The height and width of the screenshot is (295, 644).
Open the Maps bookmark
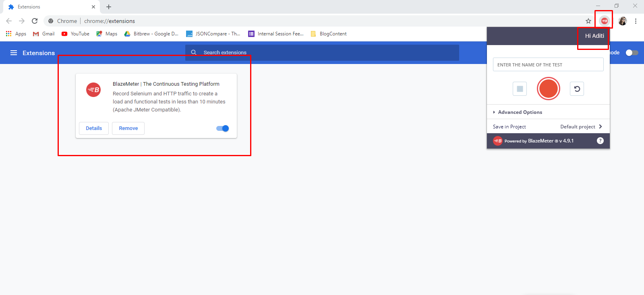coord(107,34)
